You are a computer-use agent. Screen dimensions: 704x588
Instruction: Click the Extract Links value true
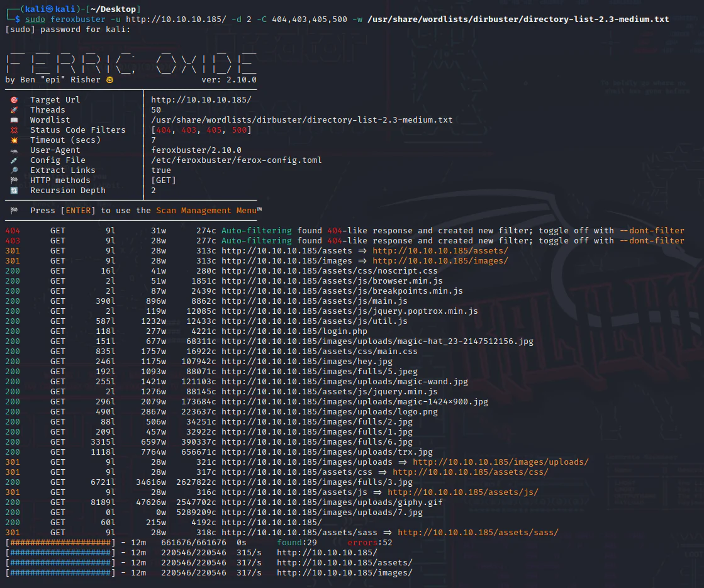tap(160, 170)
